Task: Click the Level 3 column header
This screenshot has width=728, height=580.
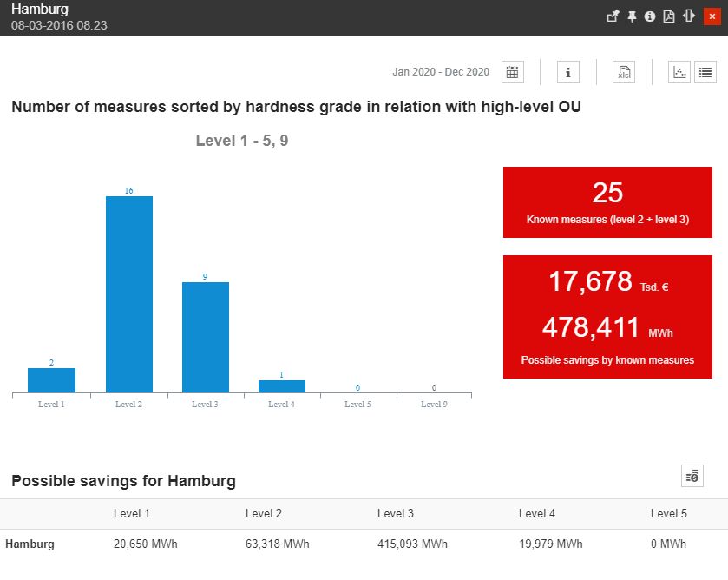Action: 395,514
